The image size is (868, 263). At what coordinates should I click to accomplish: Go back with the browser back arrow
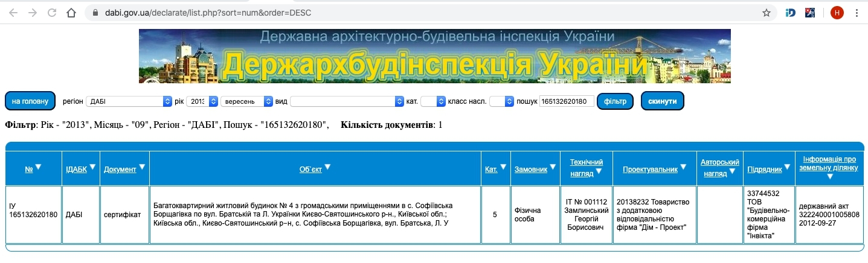click(x=13, y=12)
